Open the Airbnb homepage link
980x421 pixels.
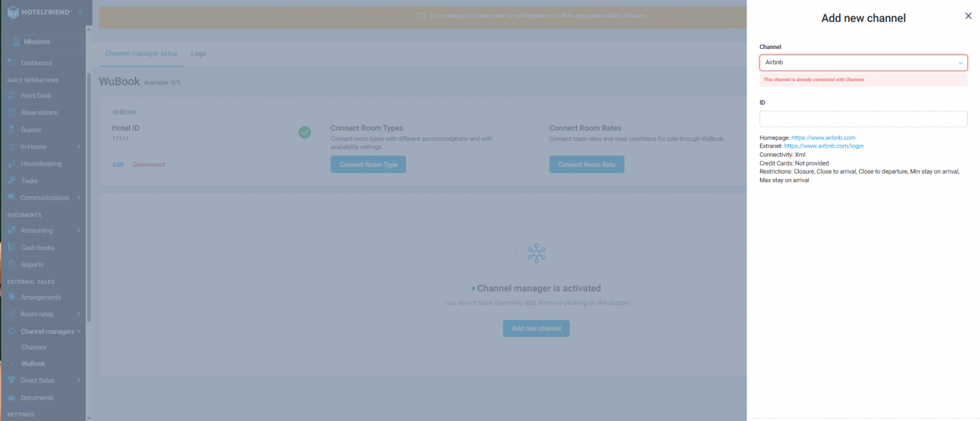point(823,138)
